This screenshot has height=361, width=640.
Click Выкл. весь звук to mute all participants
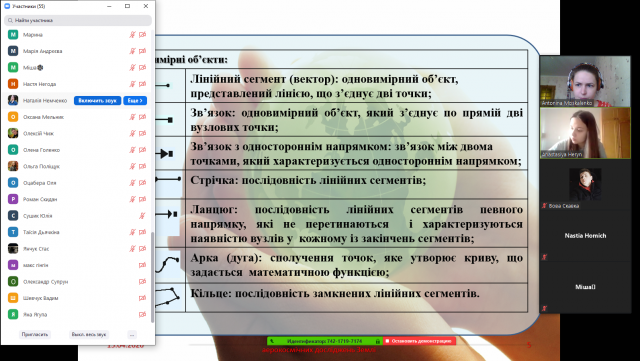tap(89, 334)
